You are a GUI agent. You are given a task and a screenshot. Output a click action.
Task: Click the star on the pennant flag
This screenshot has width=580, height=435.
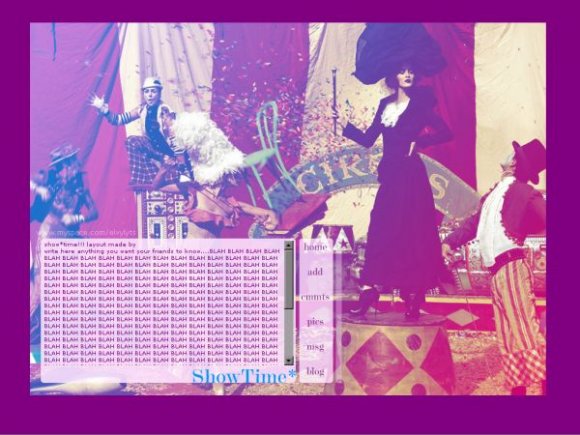[344, 244]
